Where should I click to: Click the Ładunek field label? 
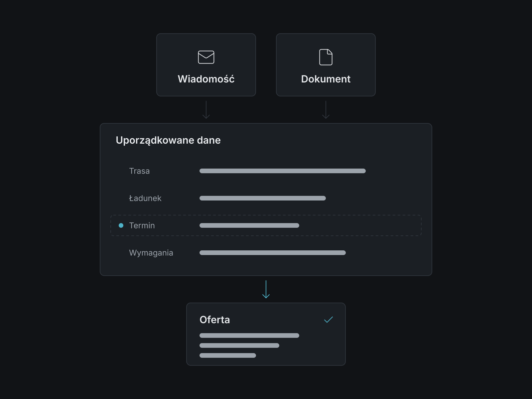(x=145, y=198)
